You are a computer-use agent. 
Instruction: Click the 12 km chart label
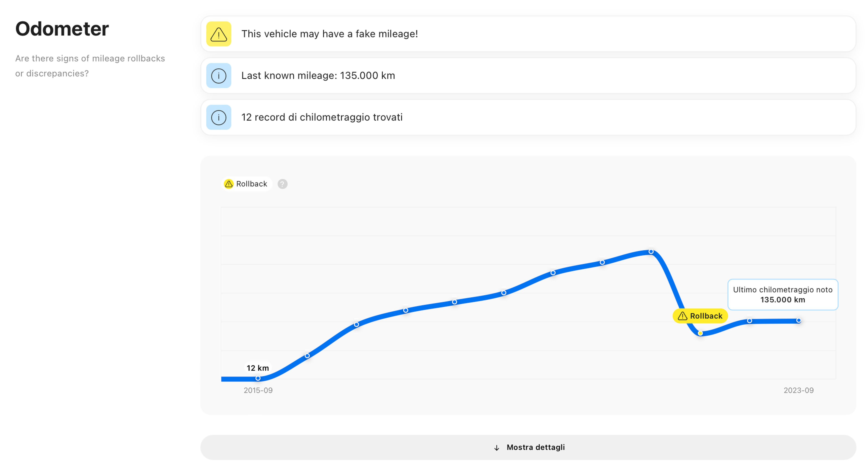pos(258,368)
